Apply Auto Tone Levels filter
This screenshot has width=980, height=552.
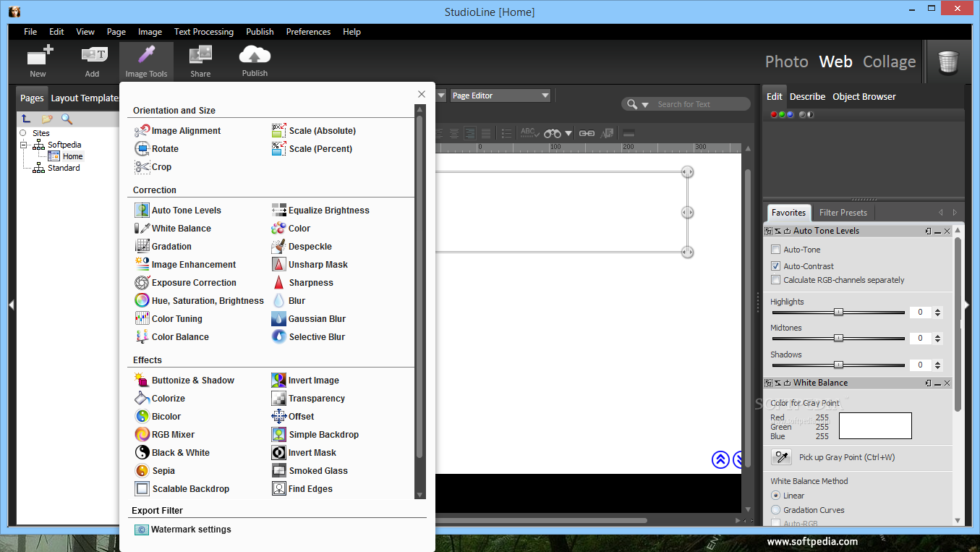tap(178, 211)
